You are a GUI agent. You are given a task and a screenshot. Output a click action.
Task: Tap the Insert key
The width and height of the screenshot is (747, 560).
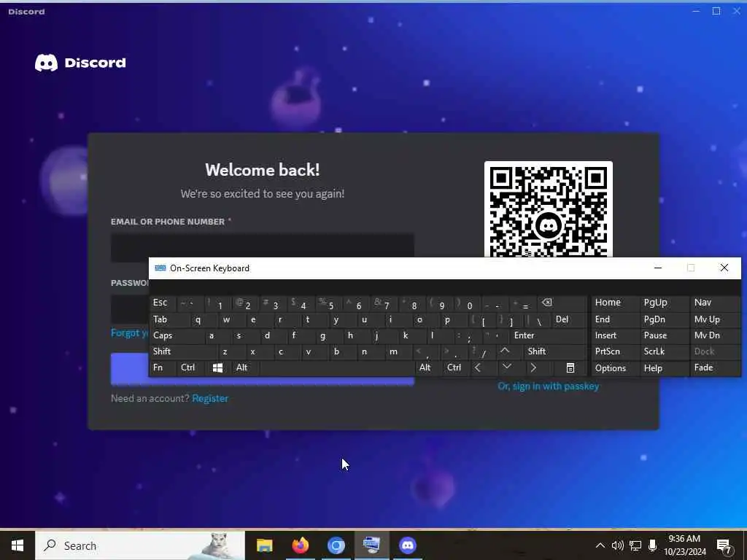click(615, 335)
